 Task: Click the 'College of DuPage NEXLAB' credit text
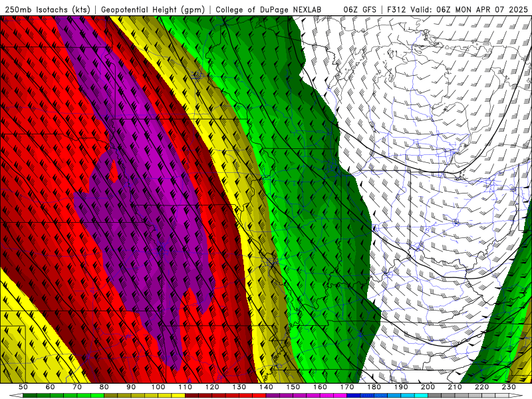point(269,9)
